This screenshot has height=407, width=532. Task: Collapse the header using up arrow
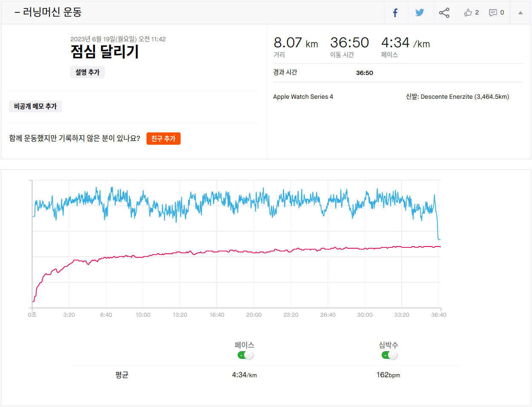coord(520,13)
